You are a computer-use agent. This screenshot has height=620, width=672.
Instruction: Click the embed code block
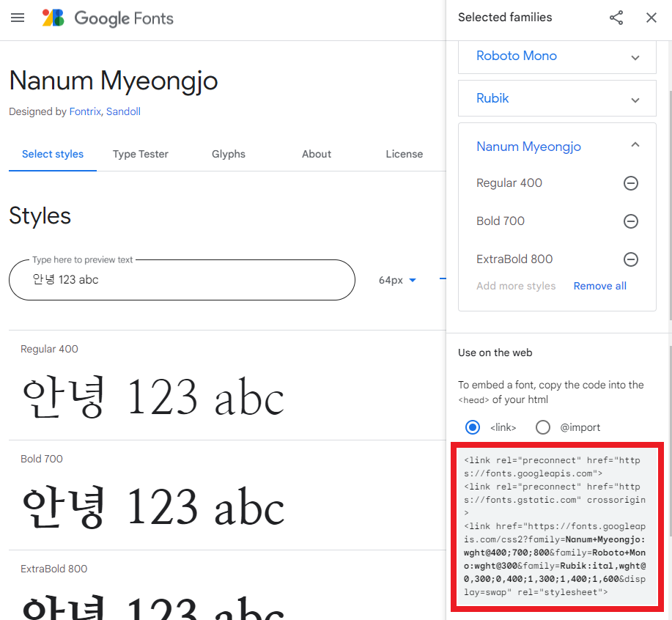tap(557, 526)
